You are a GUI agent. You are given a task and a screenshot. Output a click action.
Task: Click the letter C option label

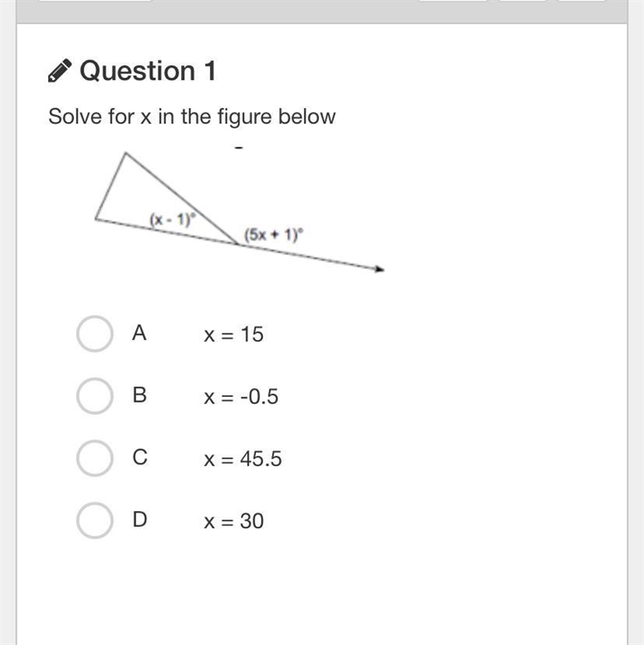[x=140, y=457]
